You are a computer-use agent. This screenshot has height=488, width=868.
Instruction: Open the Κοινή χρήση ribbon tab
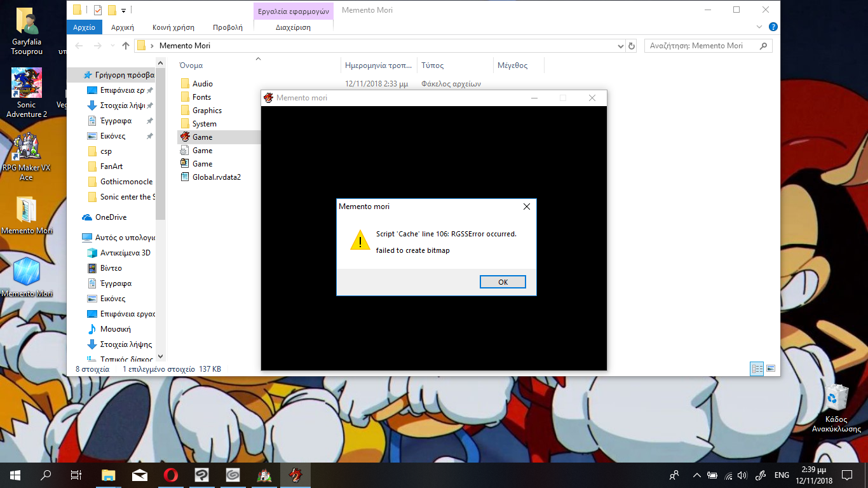click(x=173, y=27)
